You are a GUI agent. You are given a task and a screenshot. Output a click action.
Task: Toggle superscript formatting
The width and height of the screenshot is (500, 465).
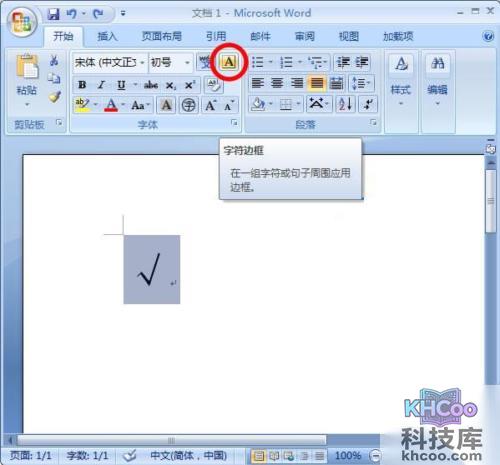pyautogui.click(x=190, y=85)
